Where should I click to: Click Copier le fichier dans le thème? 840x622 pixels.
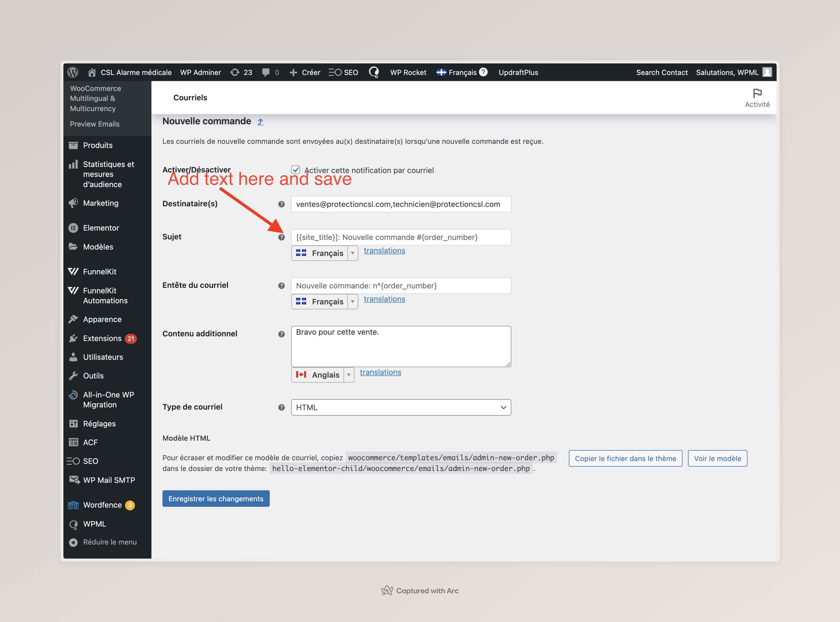coord(626,458)
